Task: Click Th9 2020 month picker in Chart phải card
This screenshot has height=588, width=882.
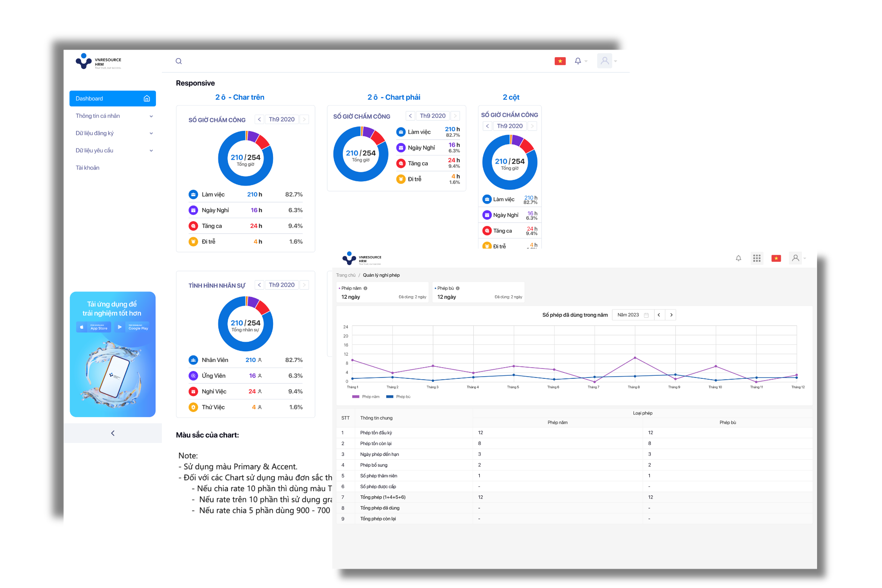Action: 432,116
